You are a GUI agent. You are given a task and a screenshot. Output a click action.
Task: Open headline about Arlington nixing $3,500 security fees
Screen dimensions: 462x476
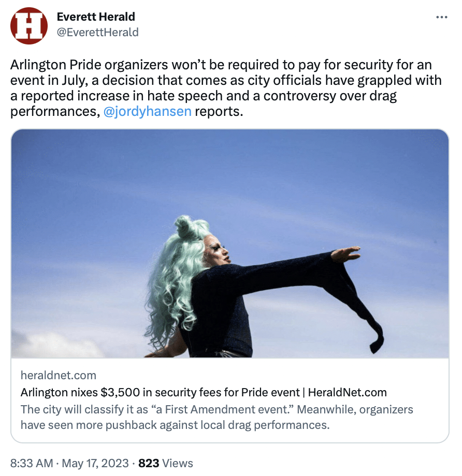pyautogui.click(x=204, y=393)
